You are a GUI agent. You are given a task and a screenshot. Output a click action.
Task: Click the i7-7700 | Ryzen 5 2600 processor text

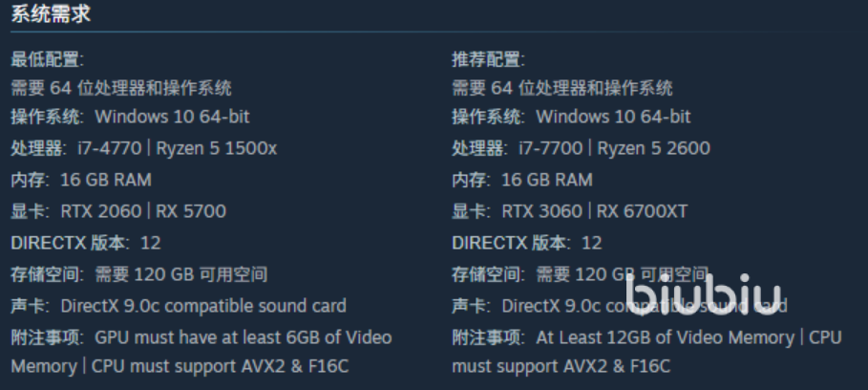tap(614, 148)
